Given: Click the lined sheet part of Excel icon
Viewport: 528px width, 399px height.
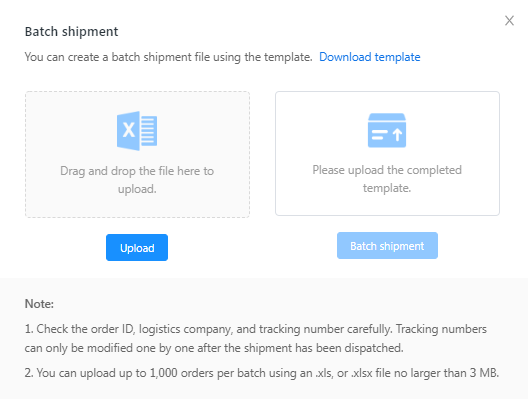Looking at the screenshot, I should point(148,131).
